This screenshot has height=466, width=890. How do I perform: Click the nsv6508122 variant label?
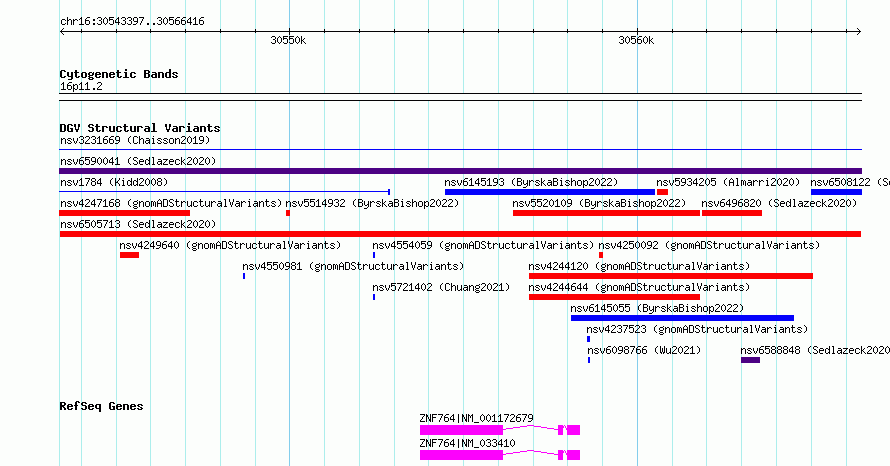pyautogui.click(x=850, y=182)
